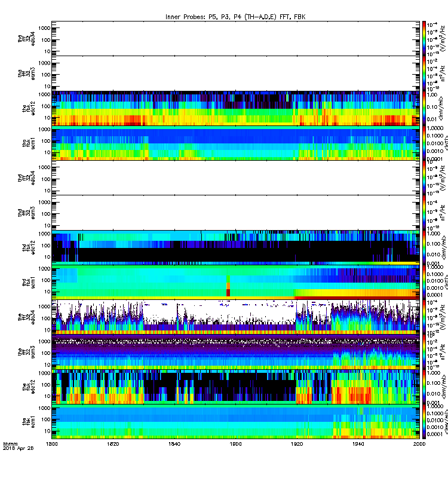Click the 'thd fff 32 edc34' panel label
This screenshot has width=448, height=478.
(x=26, y=178)
